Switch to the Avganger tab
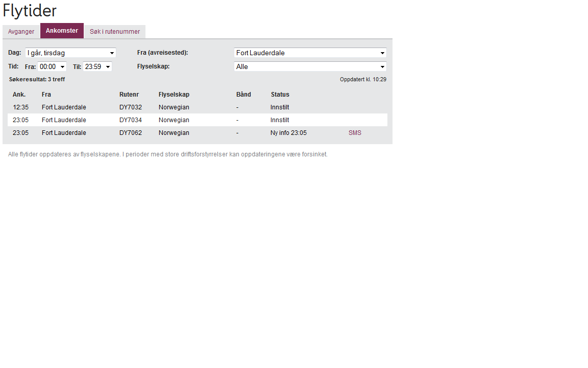Viewport: 588px width, 368px height. 21,32
